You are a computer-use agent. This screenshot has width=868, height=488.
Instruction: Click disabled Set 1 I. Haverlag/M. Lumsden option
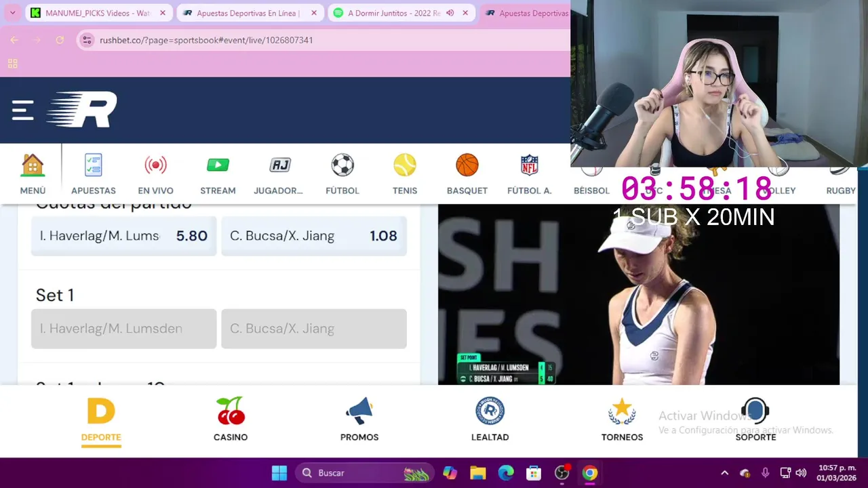coord(124,329)
